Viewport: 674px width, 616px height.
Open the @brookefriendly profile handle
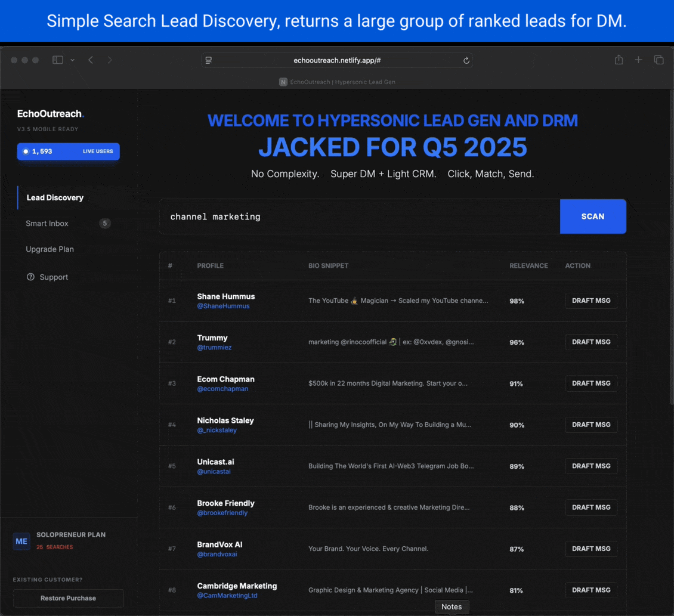(x=222, y=513)
